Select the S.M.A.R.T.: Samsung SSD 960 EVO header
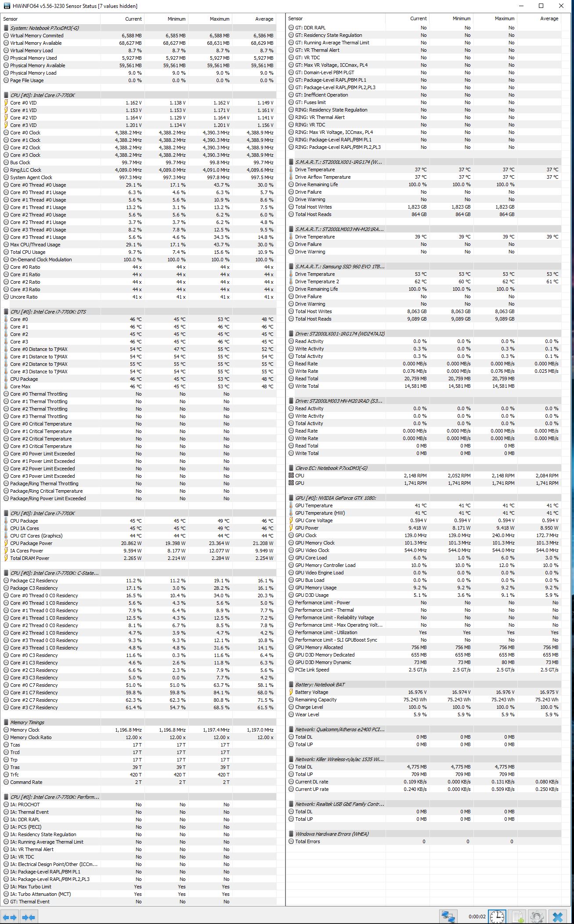 (x=424, y=267)
